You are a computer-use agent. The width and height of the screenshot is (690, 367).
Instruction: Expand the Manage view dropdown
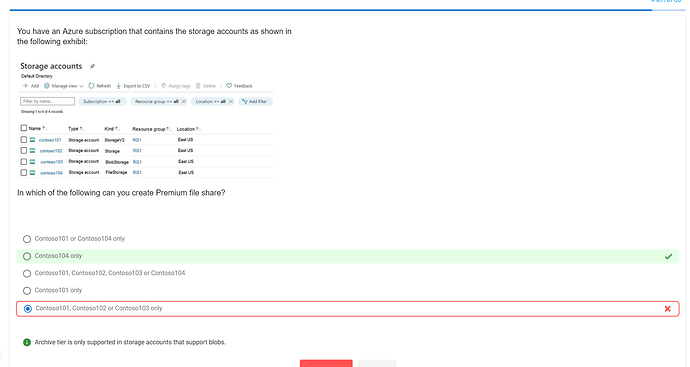64,86
